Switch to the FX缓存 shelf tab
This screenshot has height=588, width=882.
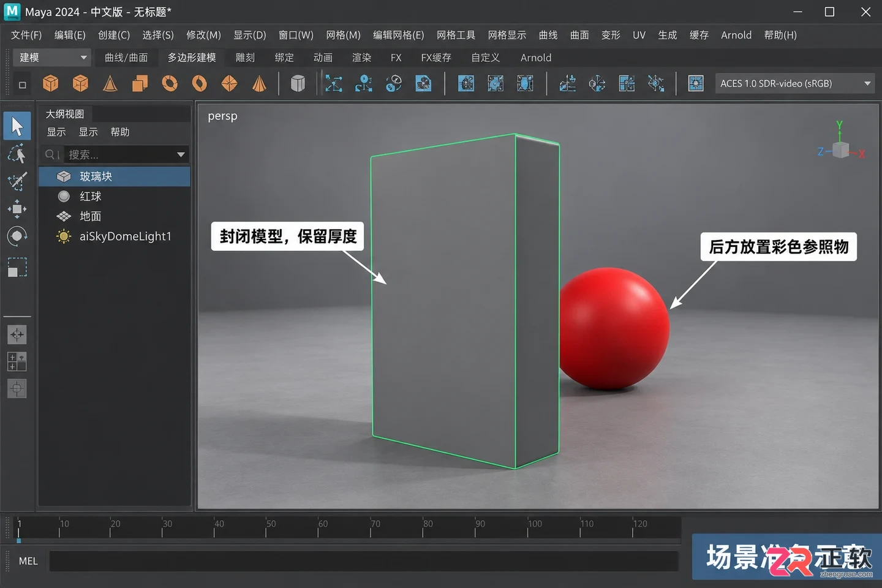(x=436, y=58)
